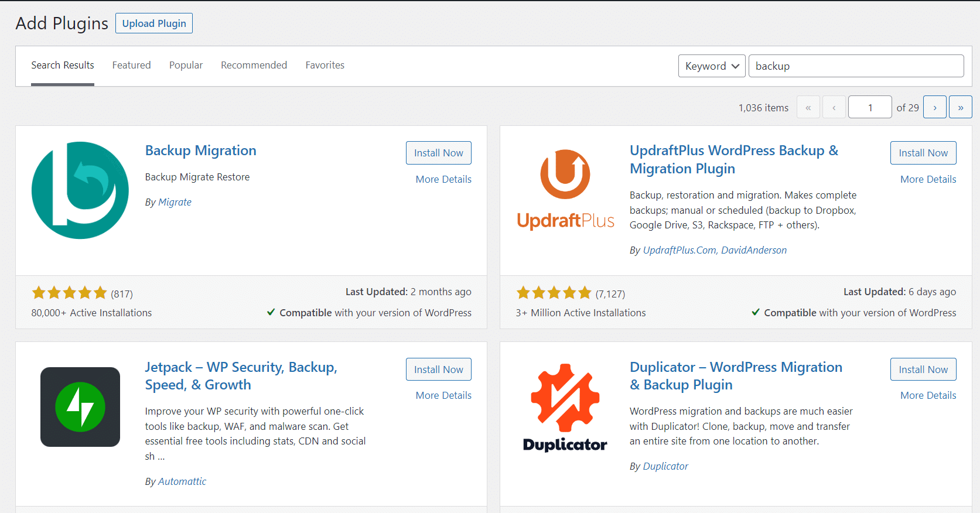The image size is (980, 513).
Task: Click the '1,036 items' count text
Action: pos(763,108)
